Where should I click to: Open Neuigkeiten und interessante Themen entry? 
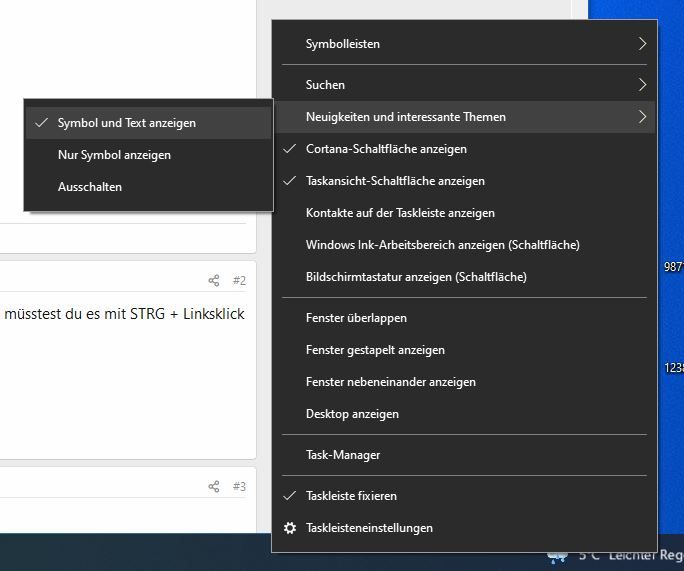coord(465,117)
